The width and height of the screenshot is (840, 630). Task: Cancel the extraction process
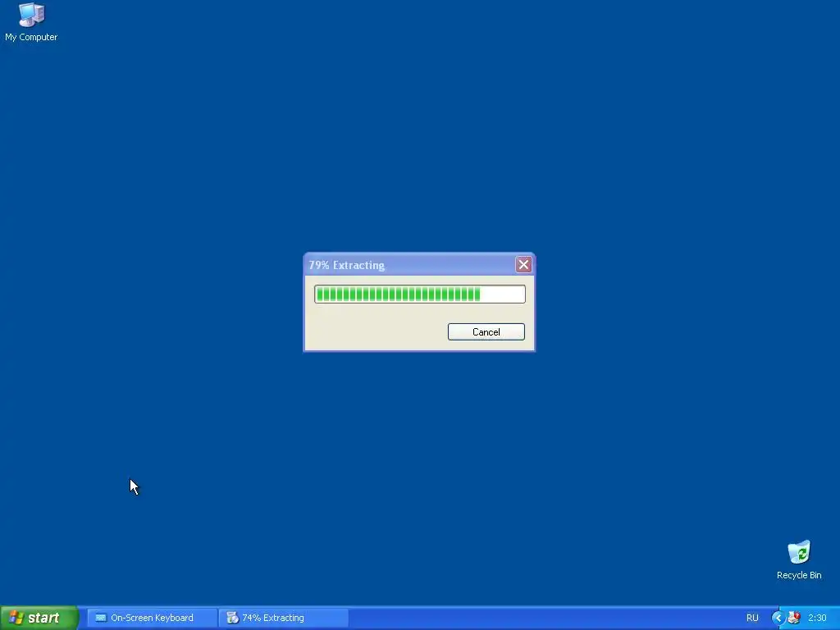coord(486,331)
